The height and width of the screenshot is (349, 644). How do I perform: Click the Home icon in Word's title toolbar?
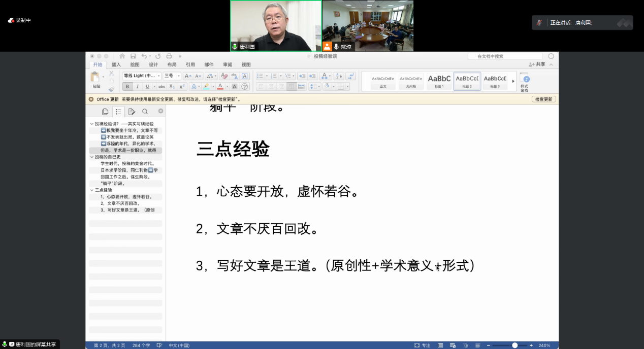(122, 56)
